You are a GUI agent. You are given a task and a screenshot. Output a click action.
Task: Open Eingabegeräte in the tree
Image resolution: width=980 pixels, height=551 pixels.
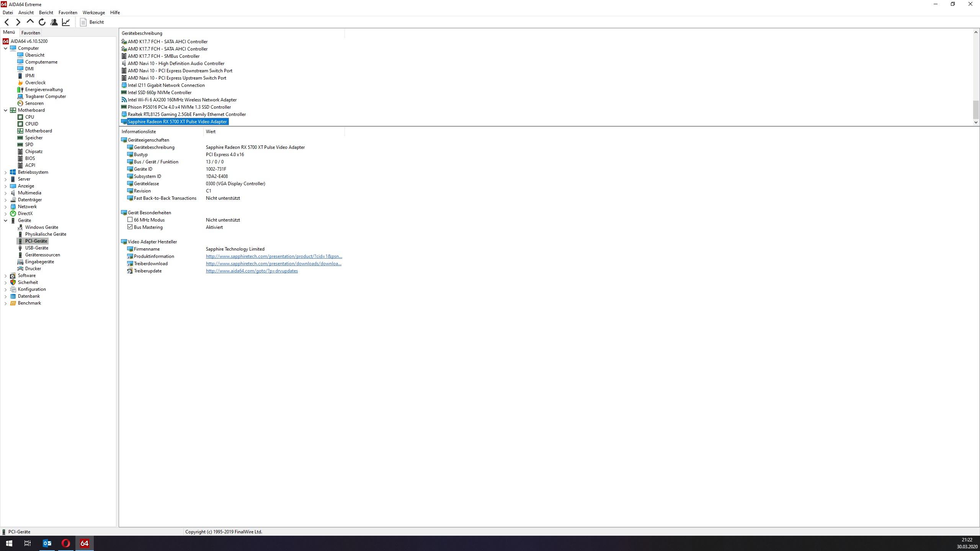point(39,262)
